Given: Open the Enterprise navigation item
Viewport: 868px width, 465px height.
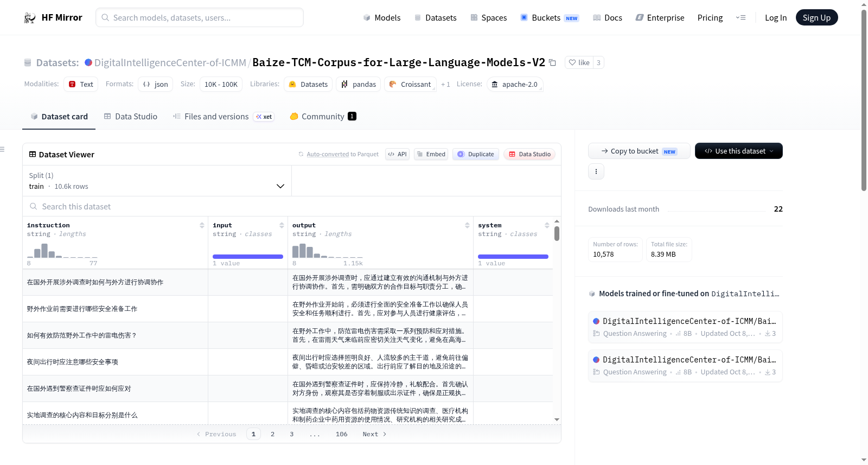Looking at the screenshot, I should (x=660, y=17).
